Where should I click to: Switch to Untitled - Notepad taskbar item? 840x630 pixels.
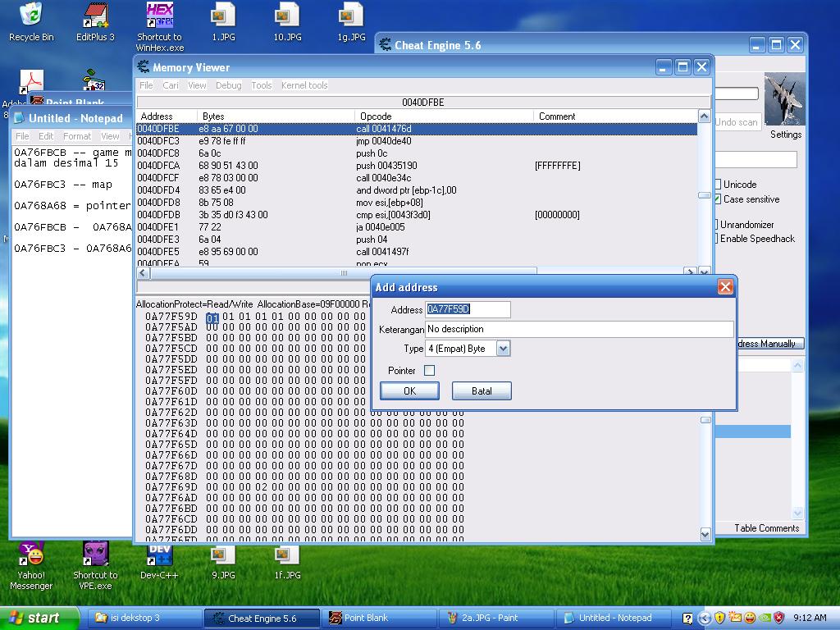[614, 618]
